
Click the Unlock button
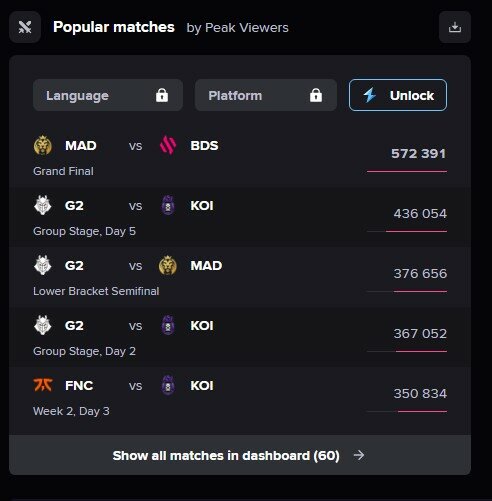[x=398, y=95]
